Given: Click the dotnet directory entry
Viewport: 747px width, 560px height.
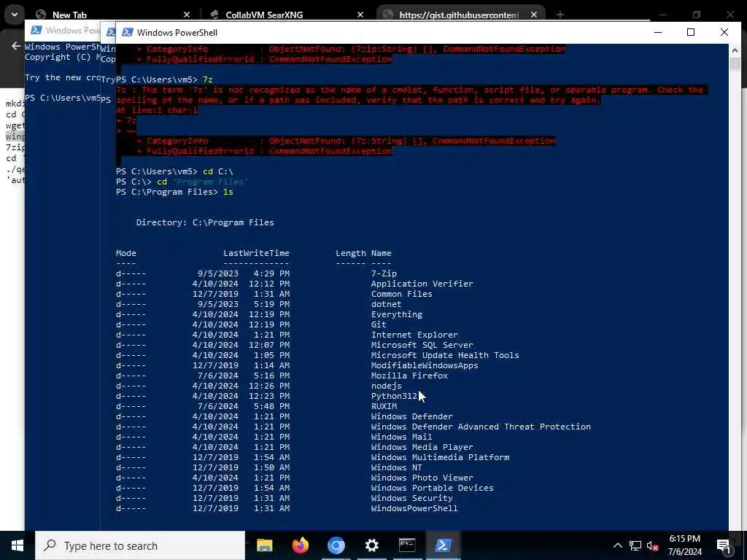Looking at the screenshot, I should point(387,304).
